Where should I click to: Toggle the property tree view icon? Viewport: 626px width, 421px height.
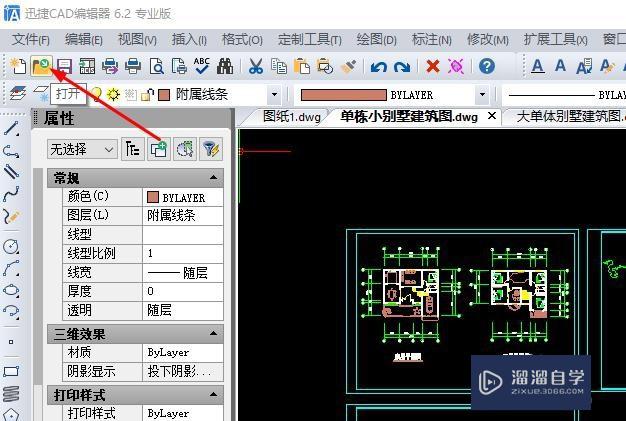(133, 149)
